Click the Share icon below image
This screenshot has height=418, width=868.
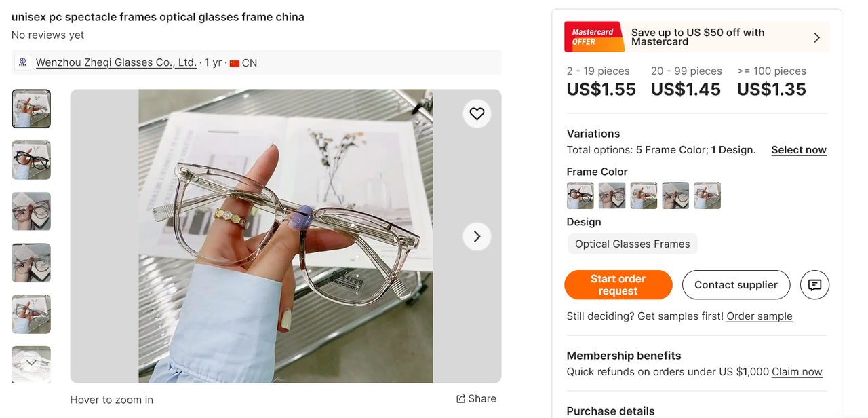click(x=461, y=399)
